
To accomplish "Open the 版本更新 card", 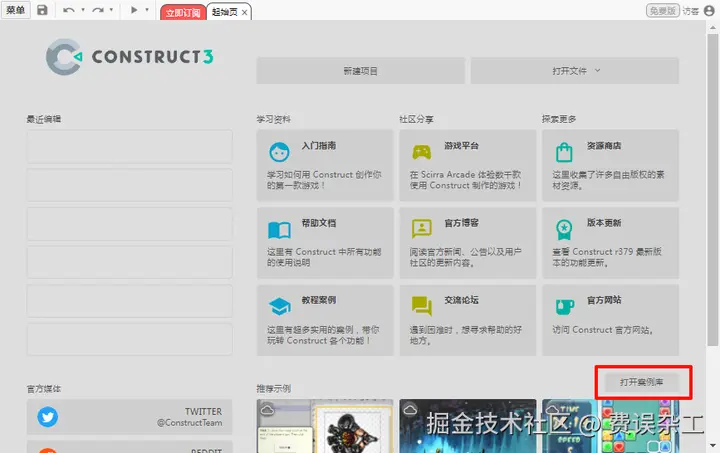I will [x=610, y=243].
